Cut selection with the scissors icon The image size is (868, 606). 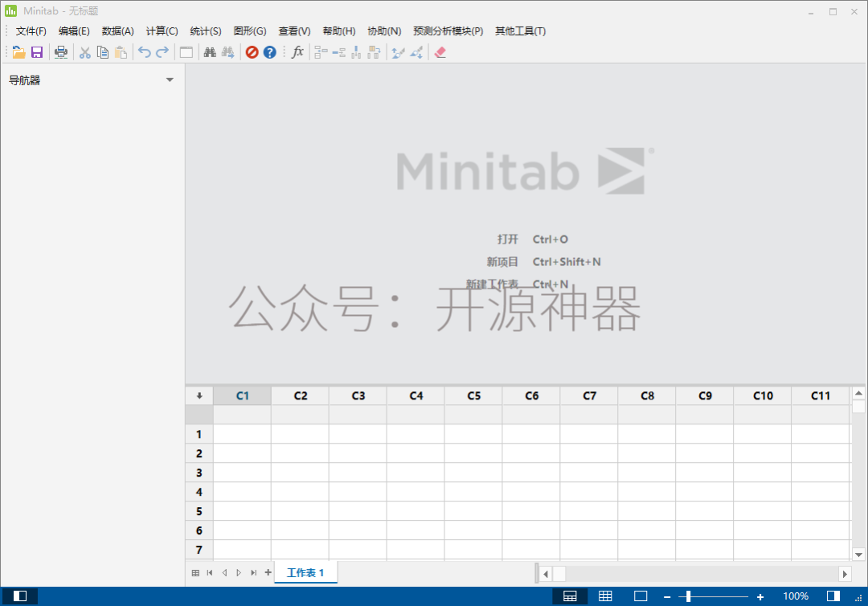point(84,52)
